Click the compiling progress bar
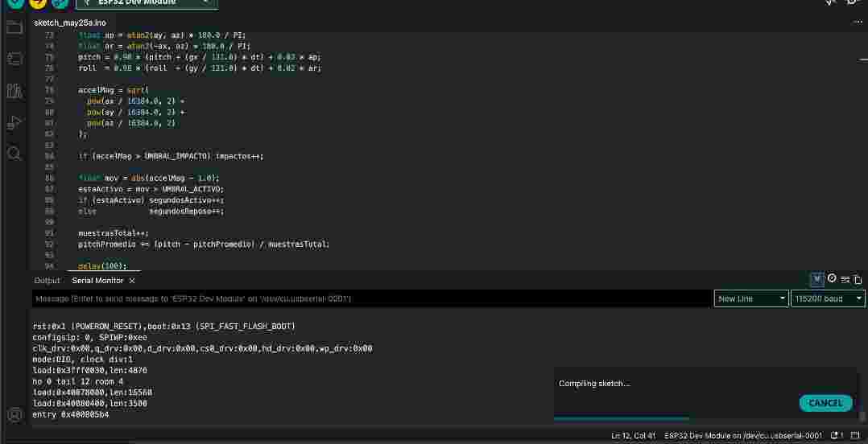The image size is (868, 444). tap(621, 418)
